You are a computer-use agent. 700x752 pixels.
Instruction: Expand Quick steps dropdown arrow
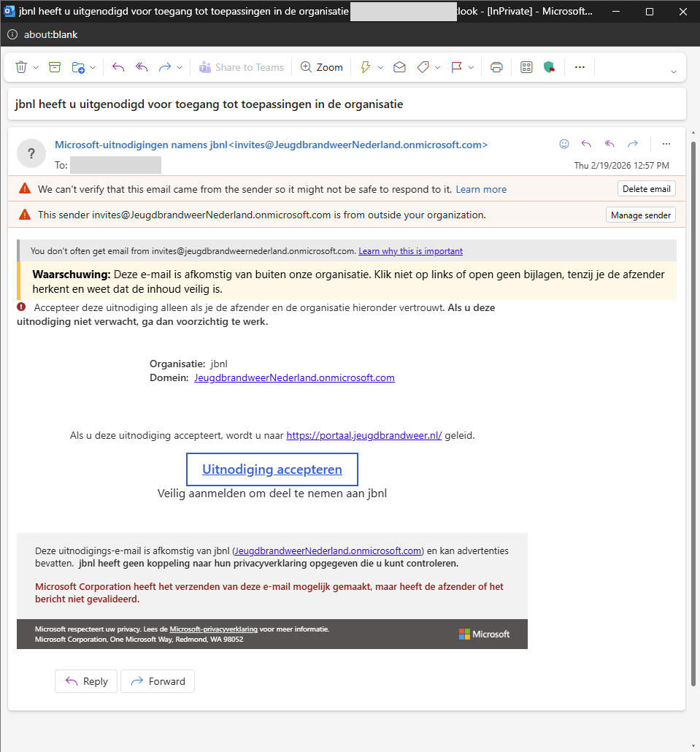pos(380,68)
